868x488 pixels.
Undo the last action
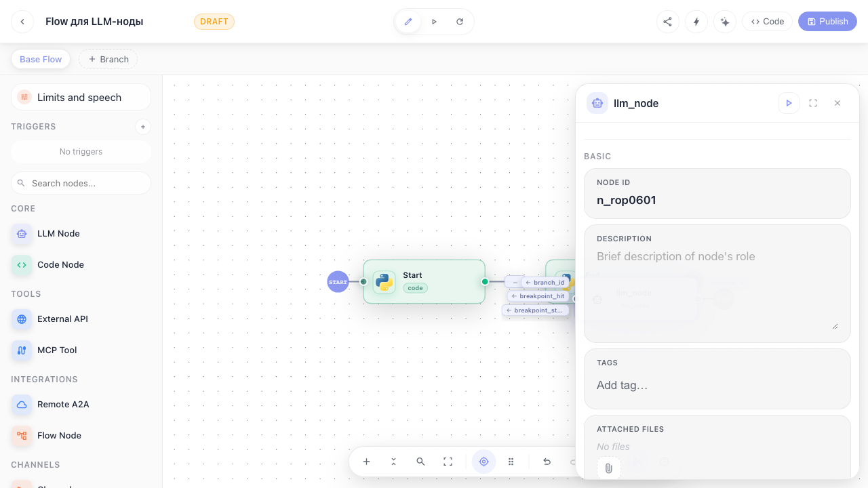point(547,462)
